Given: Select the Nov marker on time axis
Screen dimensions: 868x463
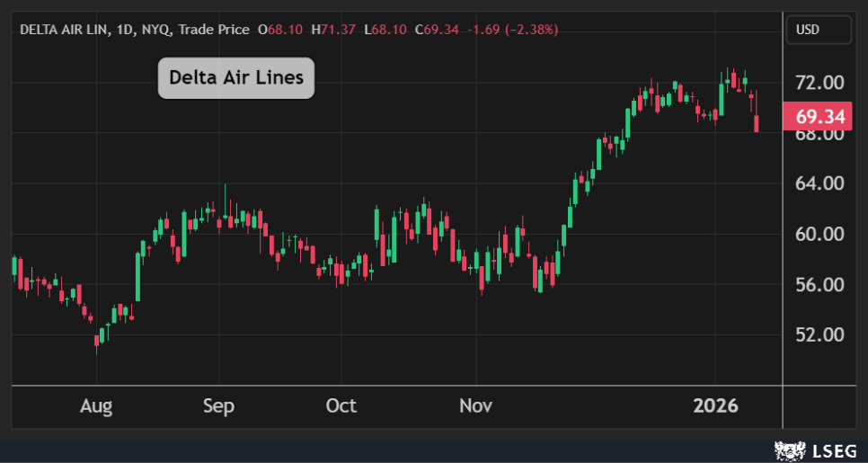Looking at the screenshot, I should click(x=475, y=406).
